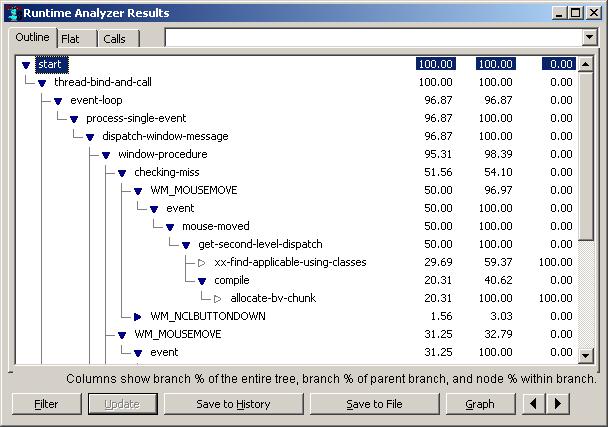Open the dropdown at top right
The width and height of the screenshot is (608, 427).
point(588,38)
